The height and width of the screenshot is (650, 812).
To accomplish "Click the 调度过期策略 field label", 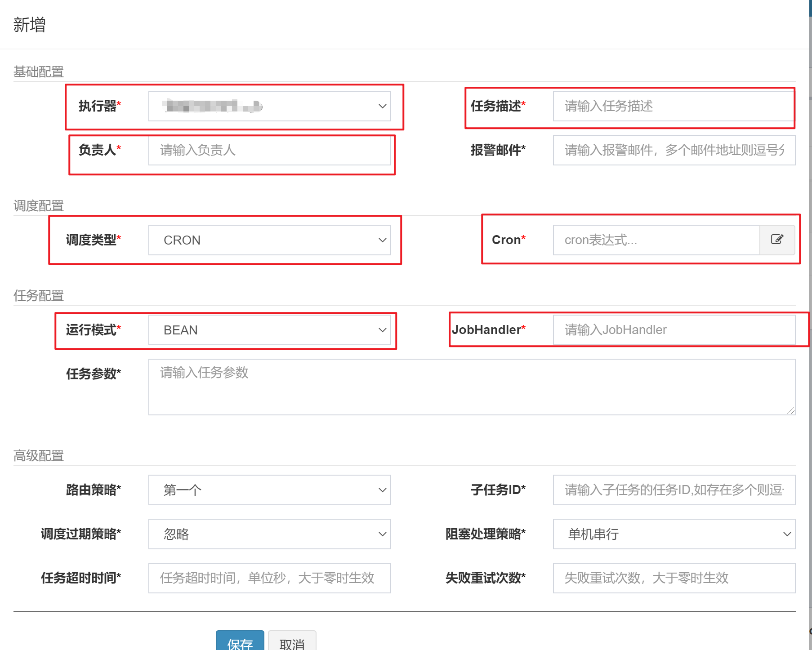I will (x=81, y=534).
